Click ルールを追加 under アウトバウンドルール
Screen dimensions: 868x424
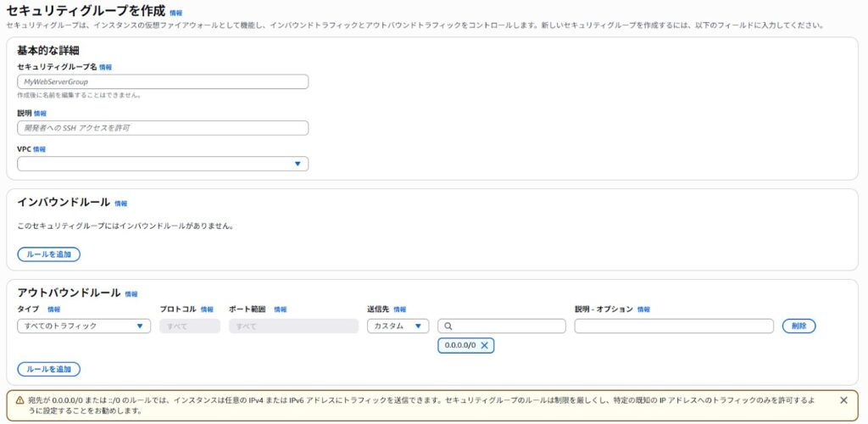point(49,369)
